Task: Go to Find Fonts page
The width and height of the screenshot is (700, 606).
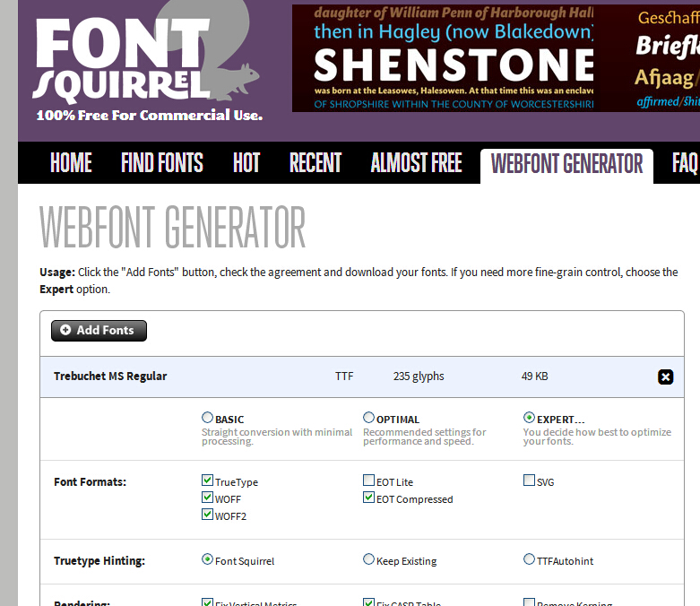Action: point(162,162)
